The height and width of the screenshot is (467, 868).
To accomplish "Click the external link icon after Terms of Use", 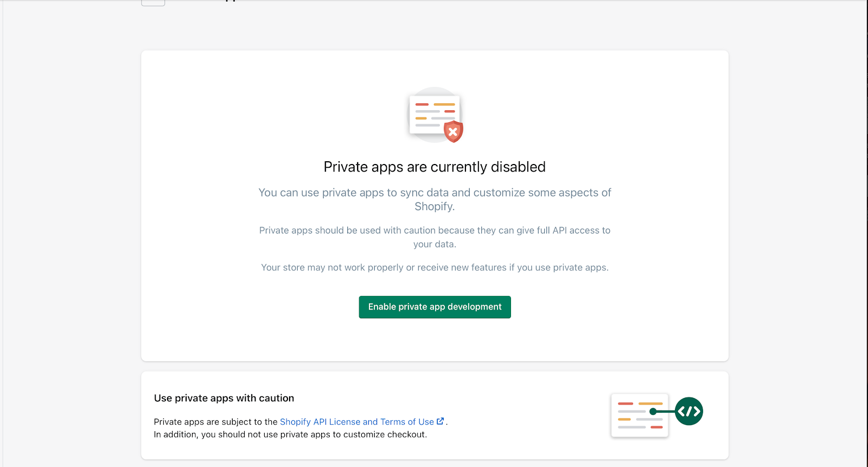I will click(x=441, y=421).
